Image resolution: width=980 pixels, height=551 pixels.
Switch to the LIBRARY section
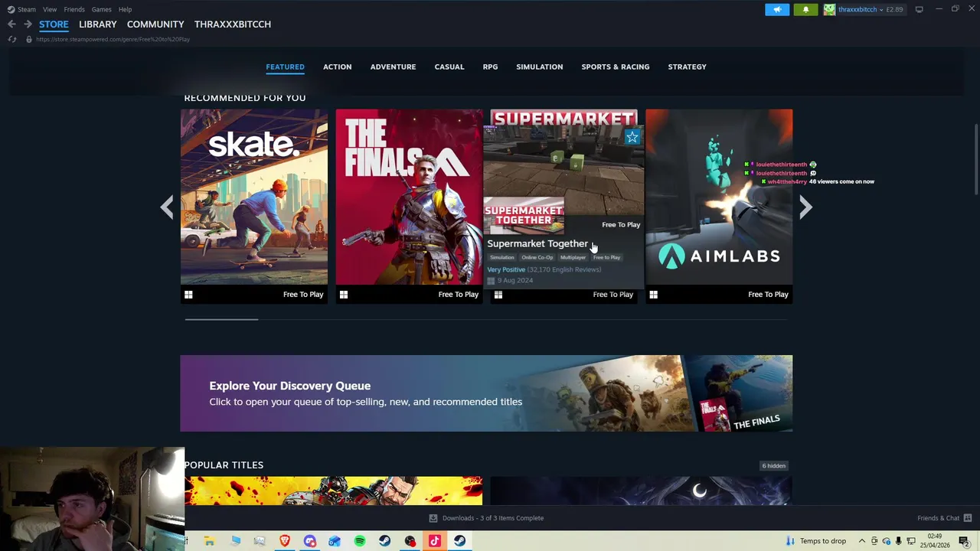98,24
